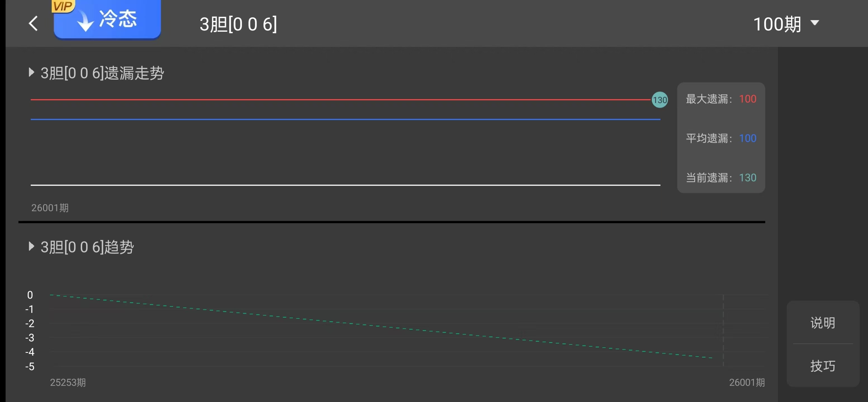Click the 冷态 down-arrow icon
The height and width of the screenshot is (402, 868).
click(x=85, y=21)
